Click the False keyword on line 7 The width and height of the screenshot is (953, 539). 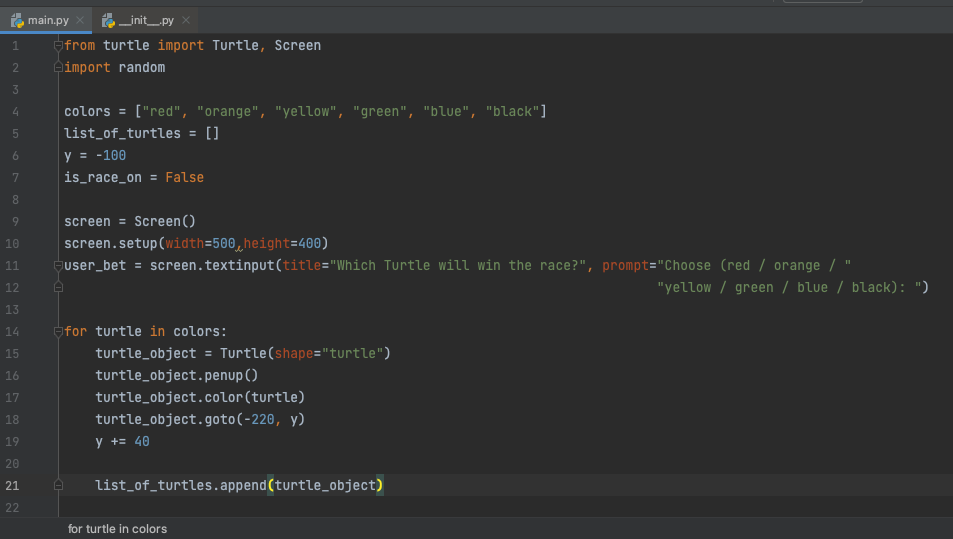[x=185, y=177]
